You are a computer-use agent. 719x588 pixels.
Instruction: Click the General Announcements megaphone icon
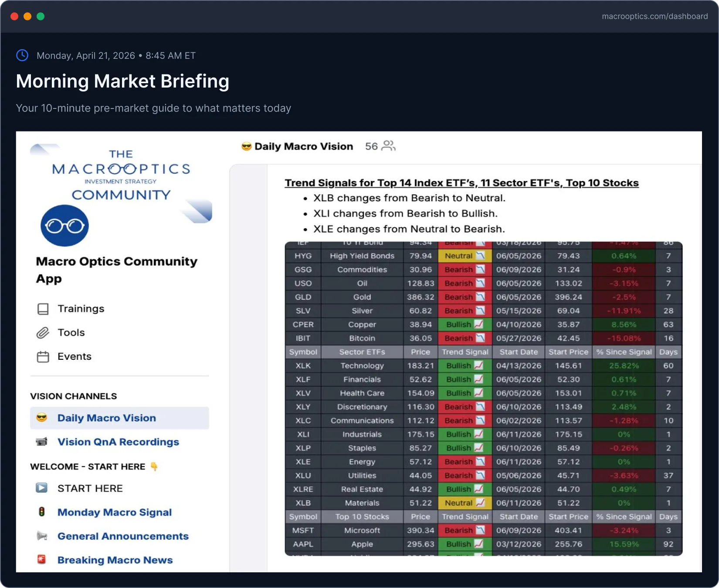(42, 536)
